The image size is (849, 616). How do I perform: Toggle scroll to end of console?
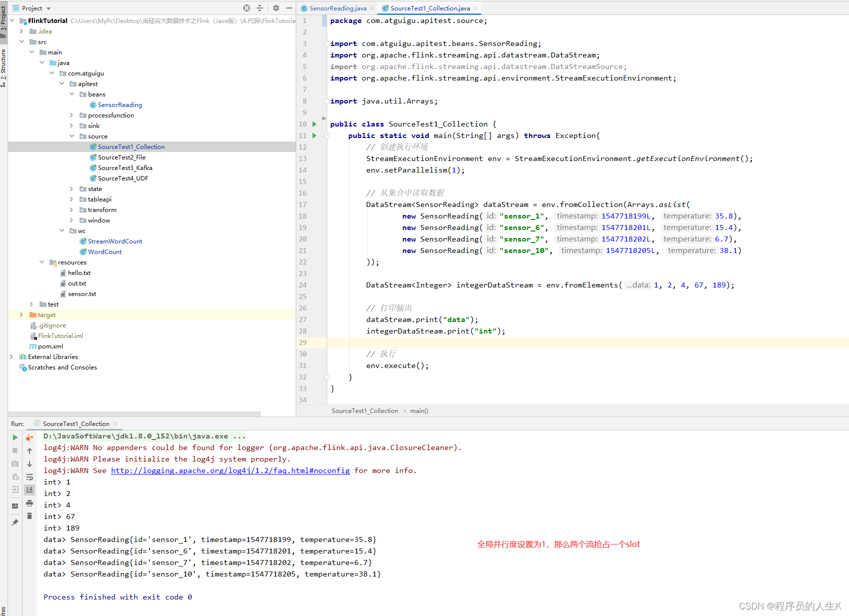point(30,490)
